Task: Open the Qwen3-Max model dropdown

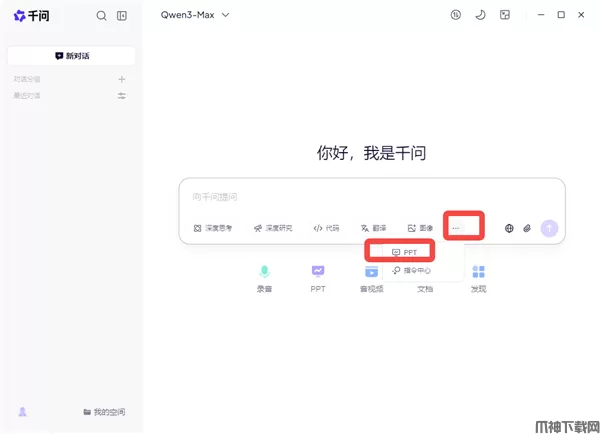Action: click(195, 15)
